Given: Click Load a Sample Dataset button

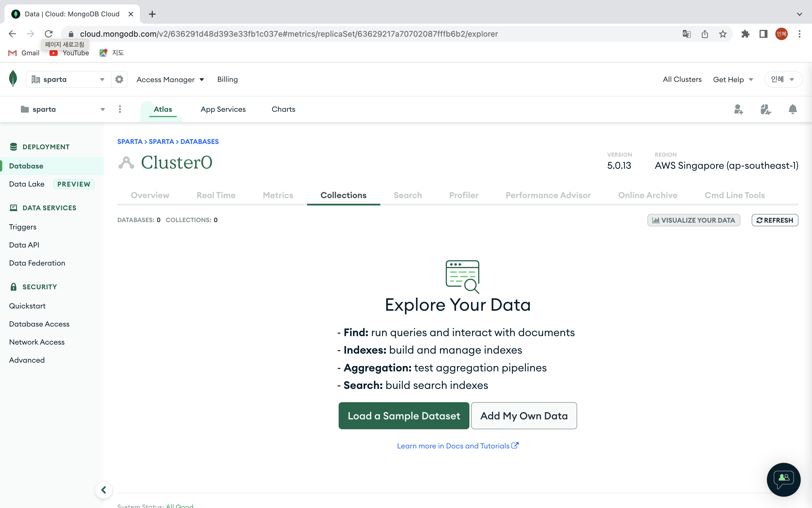Looking at the screenshot, I should (404, 416).
